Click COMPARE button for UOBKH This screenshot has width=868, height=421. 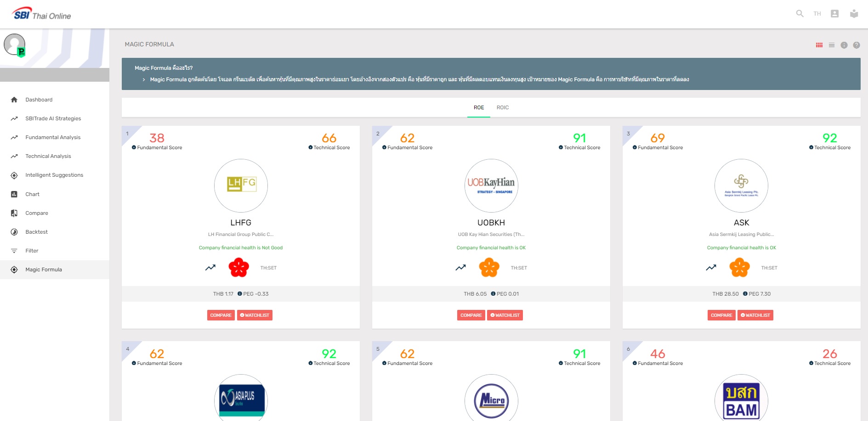471,315
